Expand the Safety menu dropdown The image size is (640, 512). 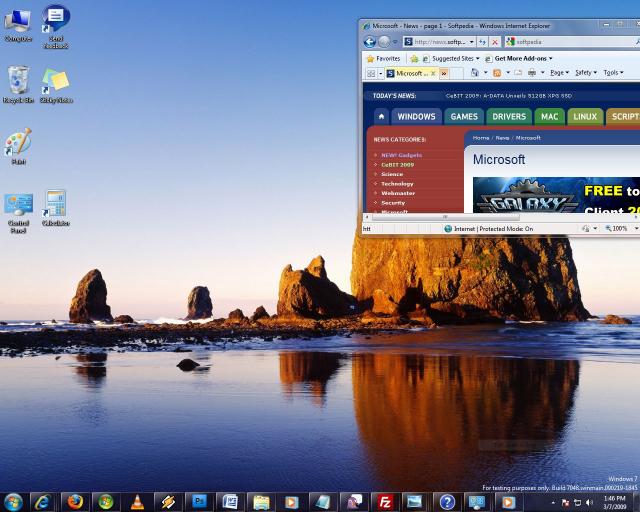[x=585, y=73]
